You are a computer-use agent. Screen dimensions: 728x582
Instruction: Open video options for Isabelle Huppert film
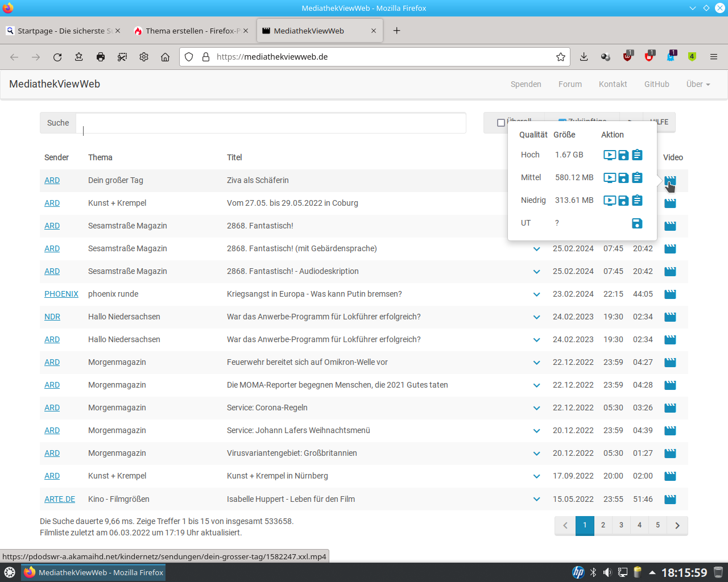pos(671,499)
